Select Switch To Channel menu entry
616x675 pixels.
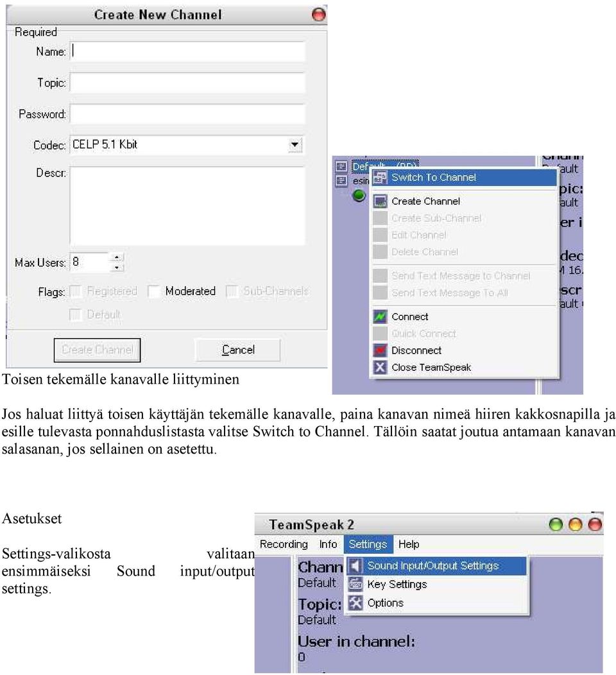click(x=464, y=177)
